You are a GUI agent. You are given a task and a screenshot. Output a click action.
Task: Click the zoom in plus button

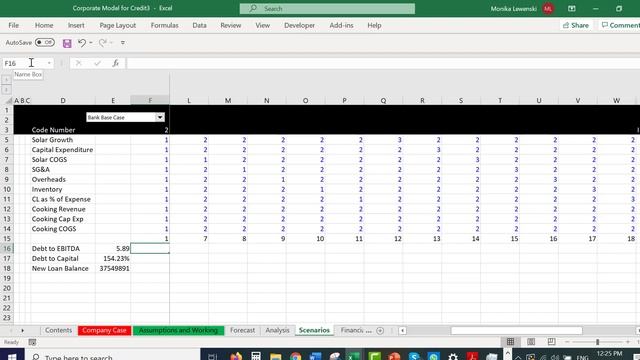click(628, 342)
